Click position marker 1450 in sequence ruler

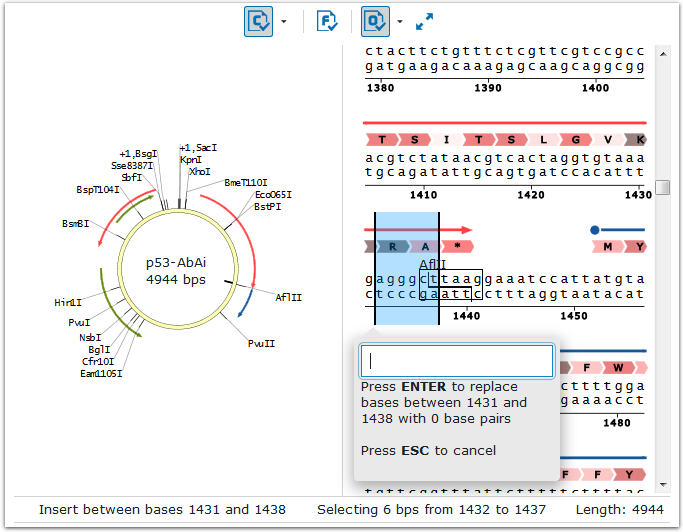[574, 316]
